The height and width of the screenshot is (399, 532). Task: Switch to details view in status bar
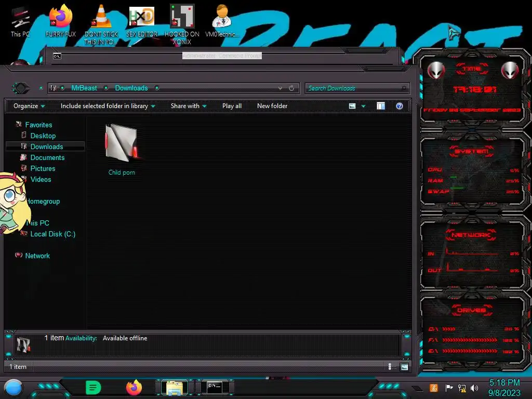point(390,366)
